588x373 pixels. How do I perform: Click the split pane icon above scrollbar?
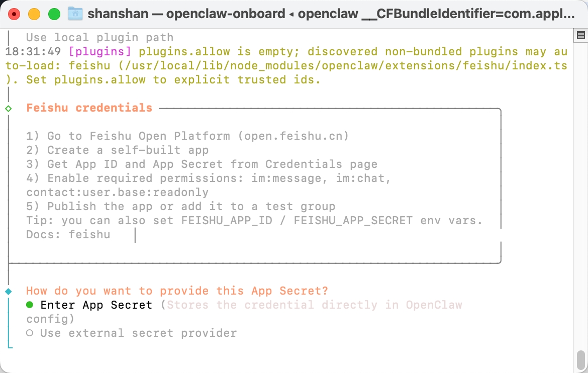click(x=581, y=35)
